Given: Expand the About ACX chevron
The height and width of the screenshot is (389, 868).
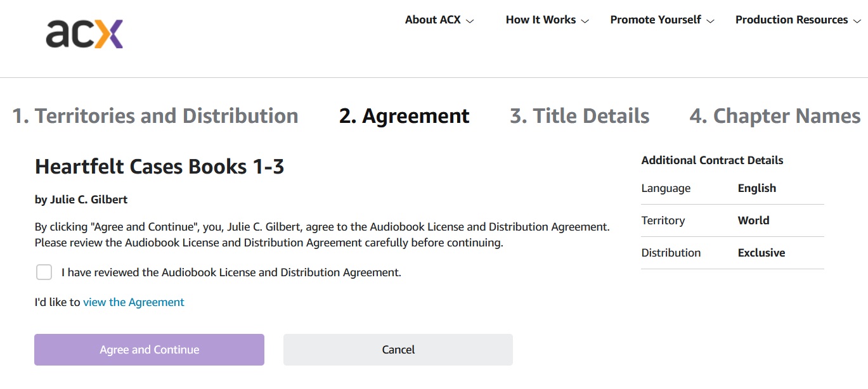Looking at the screenshot, I should click(x=470, y=21).
